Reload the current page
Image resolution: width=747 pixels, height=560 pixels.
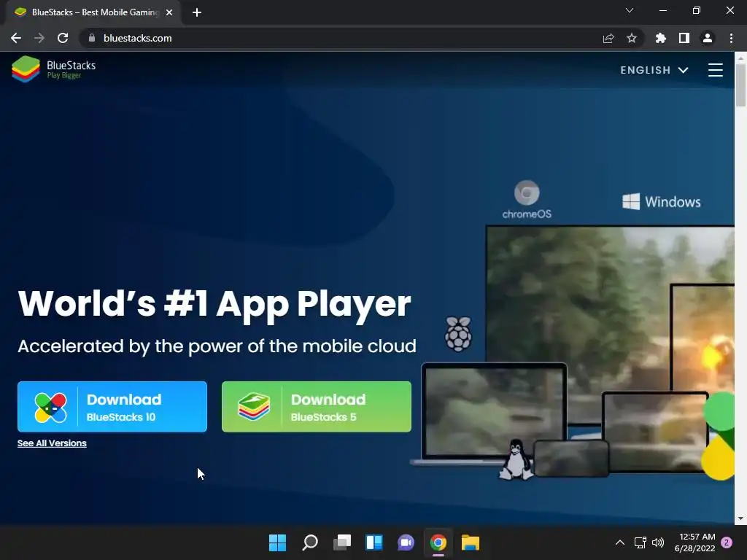(x=63, y=38)
